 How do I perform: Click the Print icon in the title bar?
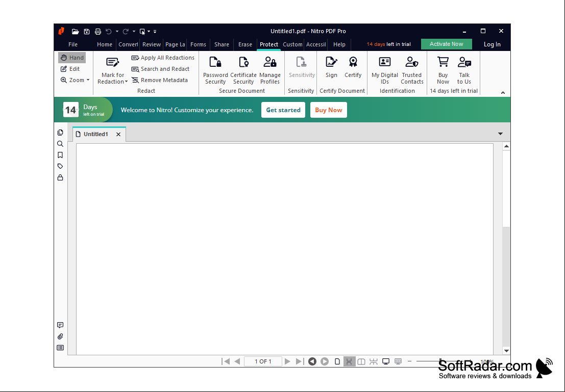(97, 31)
